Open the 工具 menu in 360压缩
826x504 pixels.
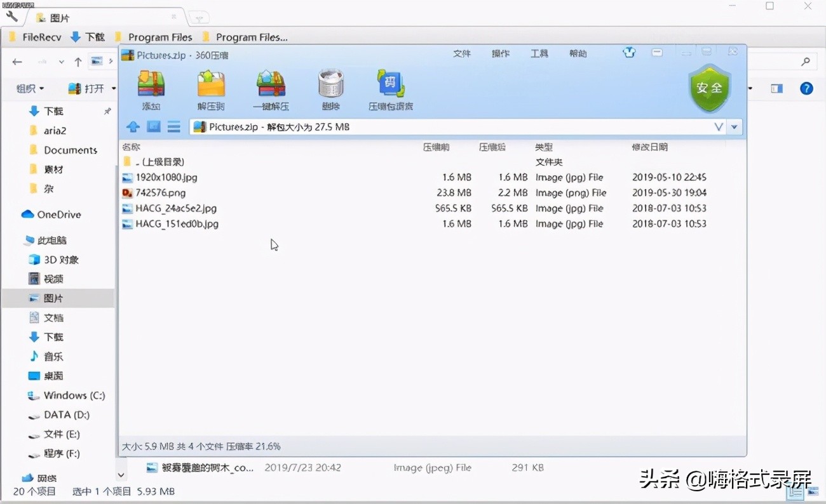click(x=539, y=53)
